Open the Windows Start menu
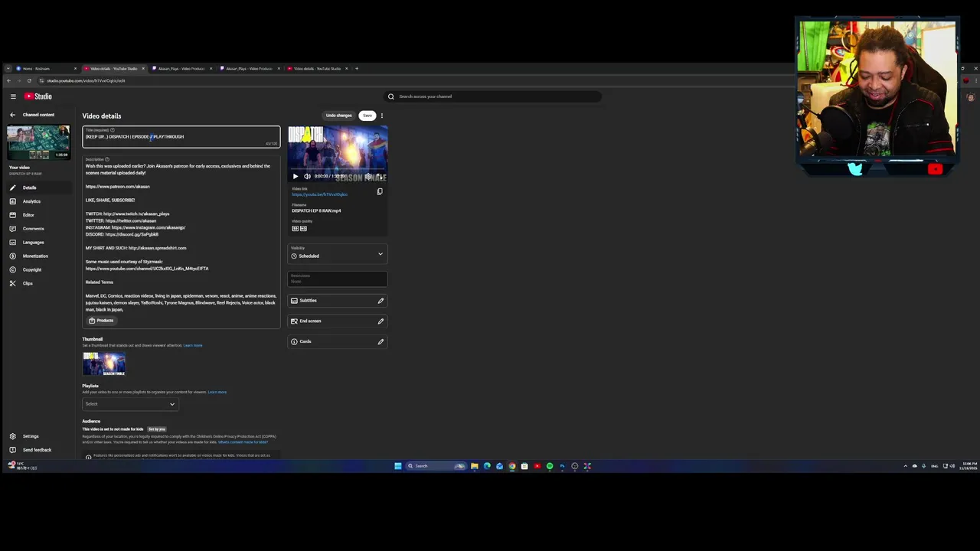Screen dimensions: 980x551 (x=398, y=466)
